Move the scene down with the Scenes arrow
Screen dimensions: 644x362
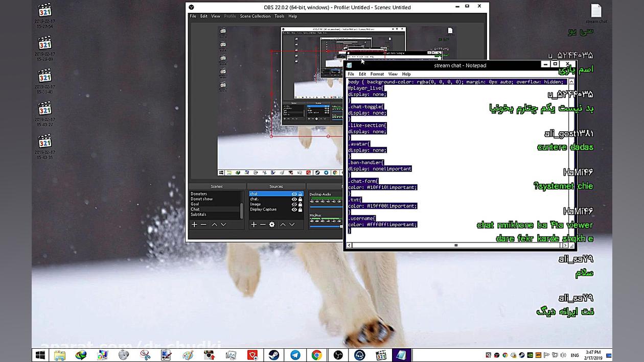(x=223, y=225)
